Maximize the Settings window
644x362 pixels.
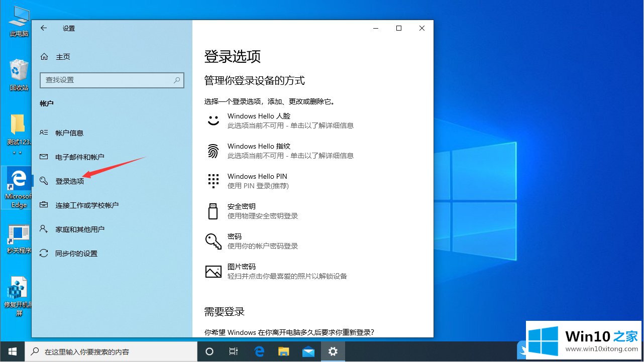[399, 28]
